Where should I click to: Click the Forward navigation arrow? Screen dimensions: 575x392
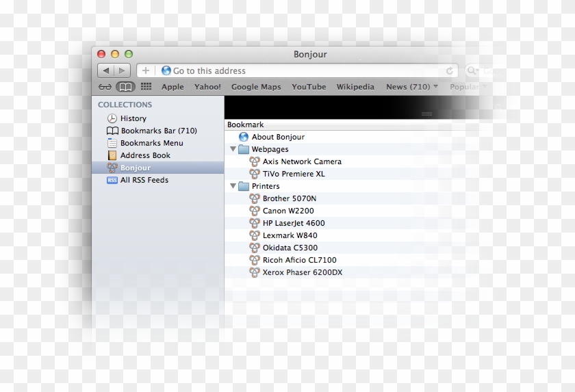(x=122, y=70)
